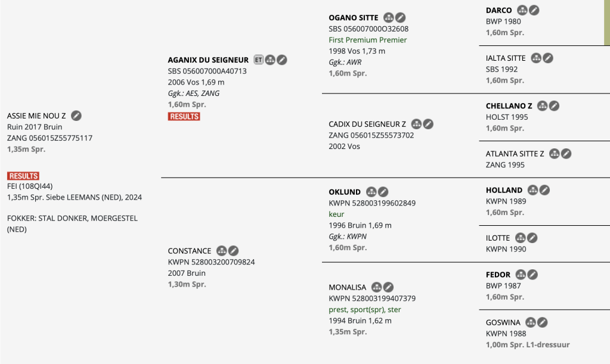Open RESULTS badge for ASSIE MIE NOU Z

click(x=23, y=176)
